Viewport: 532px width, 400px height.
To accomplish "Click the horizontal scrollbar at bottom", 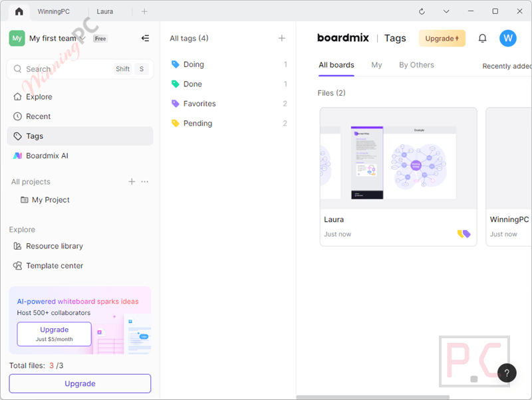I will [372, 397].
